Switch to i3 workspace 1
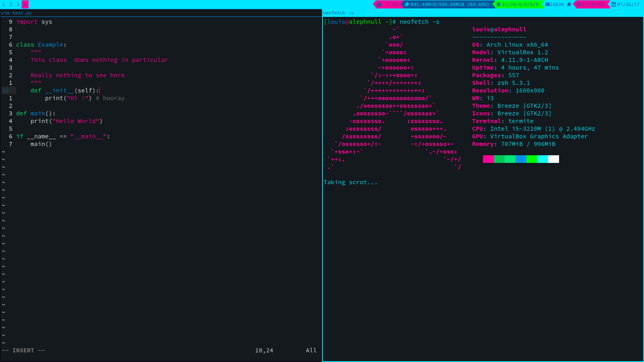 (4, 4)
